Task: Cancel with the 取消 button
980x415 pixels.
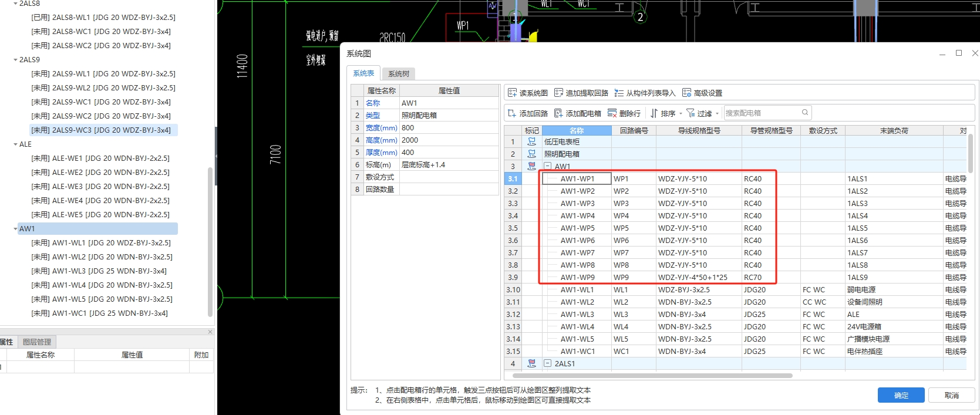Action: [951, 395]
